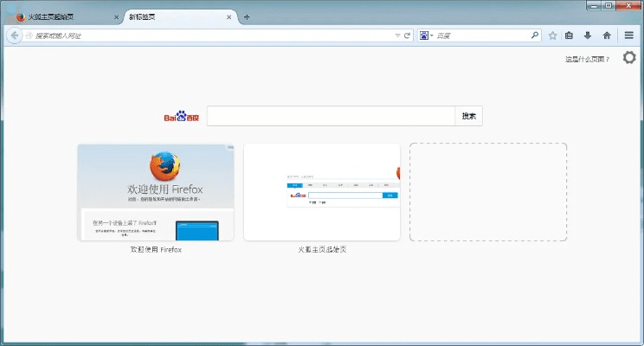Minimize the Firefox window
Image resolution: width=644 pixels, height=346 pixels.
[x=594, y=6]
